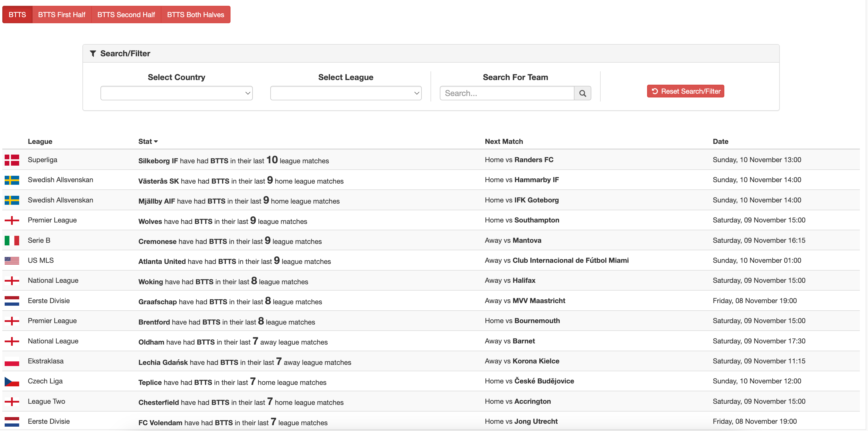
Task: Click the filter funnel icon
Action: click(x=93, y=54)
